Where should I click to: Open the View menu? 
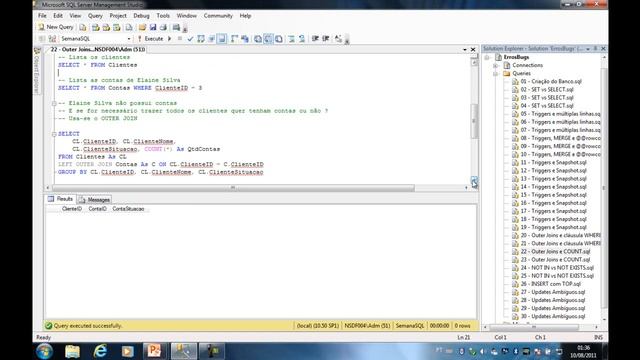(x=75, y=16)
